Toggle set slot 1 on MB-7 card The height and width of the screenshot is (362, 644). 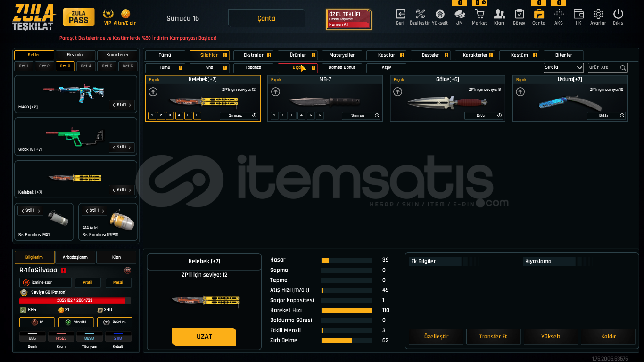point(274,115)
